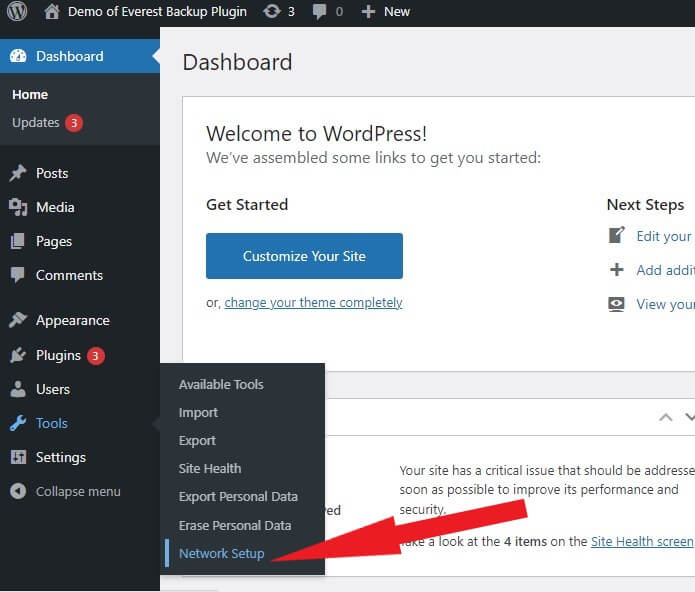Viewport: 695px width, 592px height.
Task: Click the home icon in admin bar
Action: (x=52, y=11)
